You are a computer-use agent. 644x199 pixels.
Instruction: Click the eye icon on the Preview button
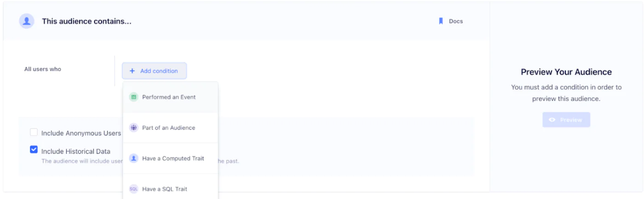pos(552,120)
